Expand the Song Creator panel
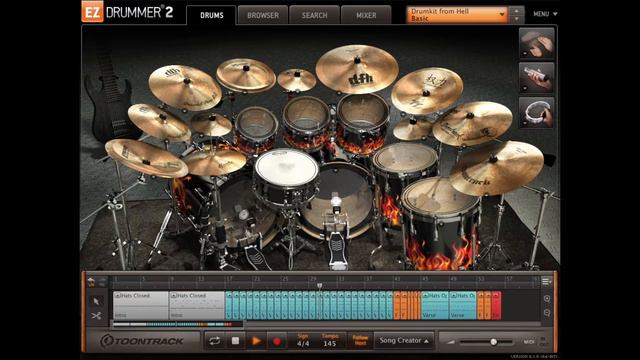This screenshot has height=360, width=640. point(404,340)
